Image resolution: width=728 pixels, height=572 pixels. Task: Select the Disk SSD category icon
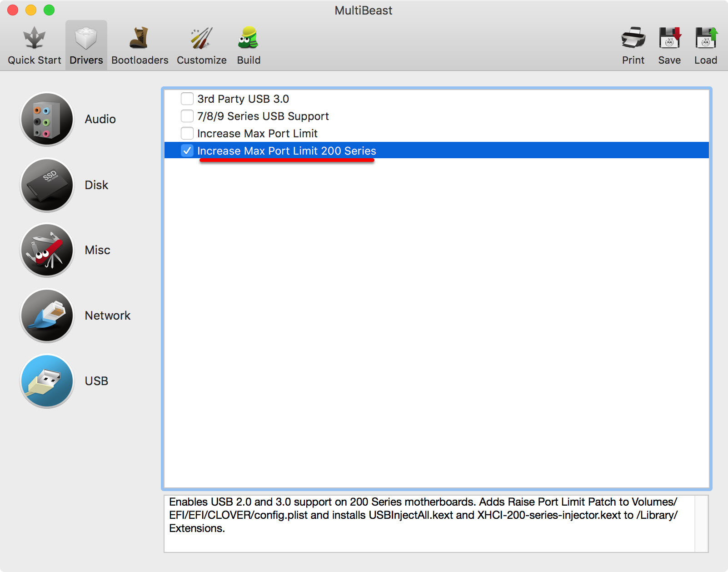[x=47, y=185]
